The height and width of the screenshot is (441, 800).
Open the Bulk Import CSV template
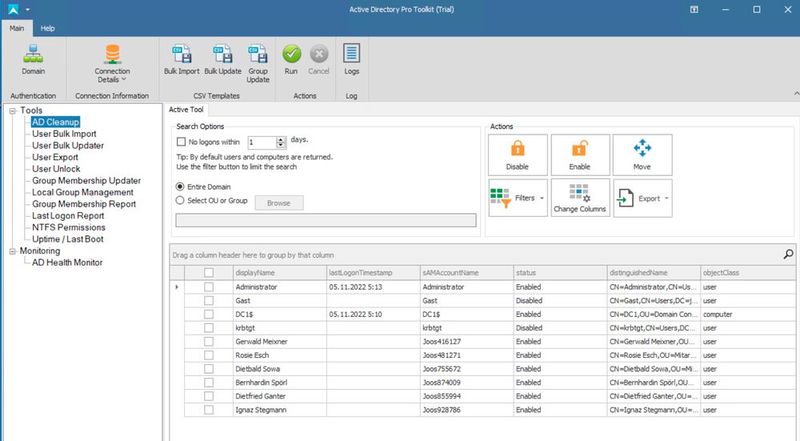182,60
